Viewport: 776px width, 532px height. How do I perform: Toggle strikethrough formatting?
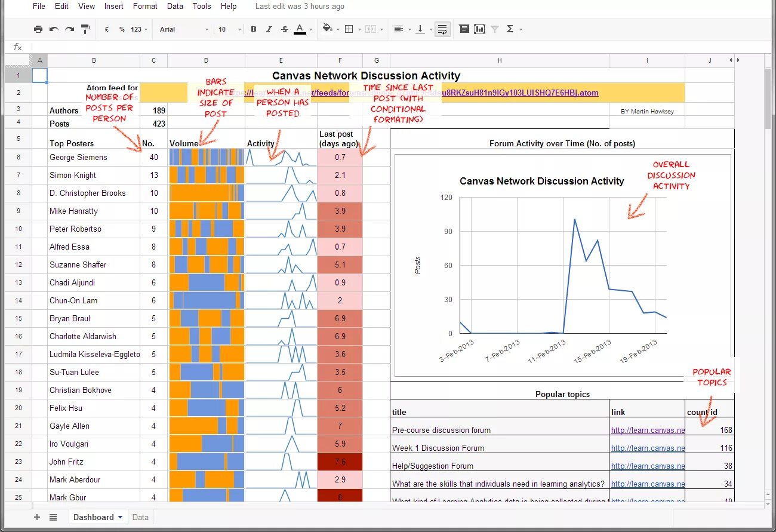pos(284,28)
